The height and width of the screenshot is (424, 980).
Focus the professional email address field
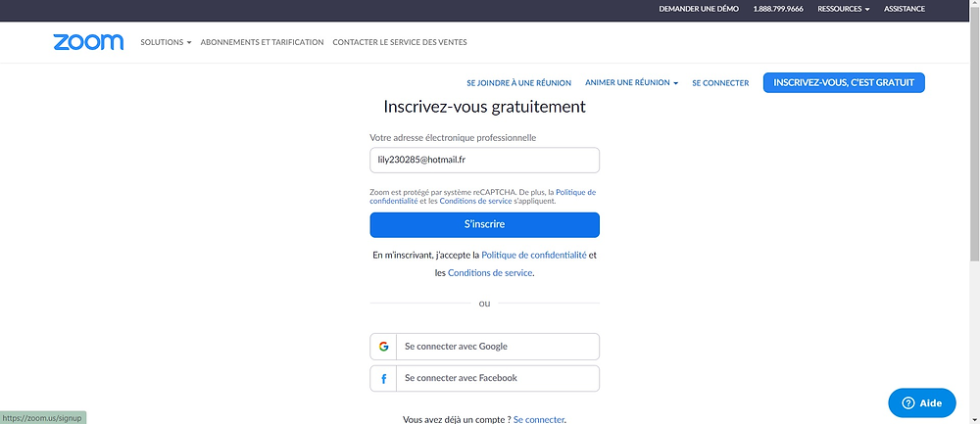pos(484,160)
